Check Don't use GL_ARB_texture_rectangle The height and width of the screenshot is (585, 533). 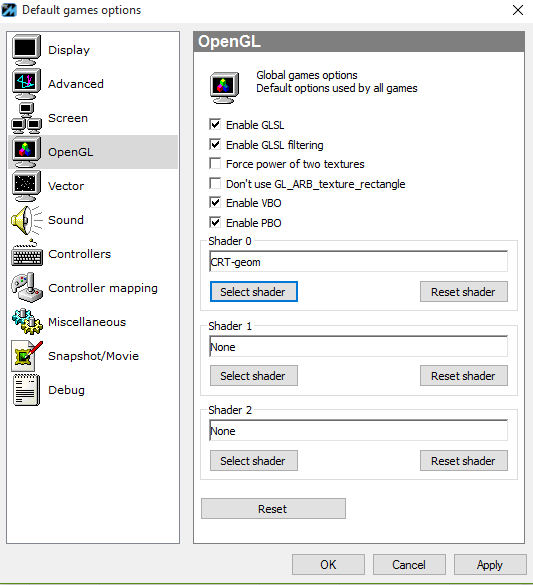[x=215, y=183]
